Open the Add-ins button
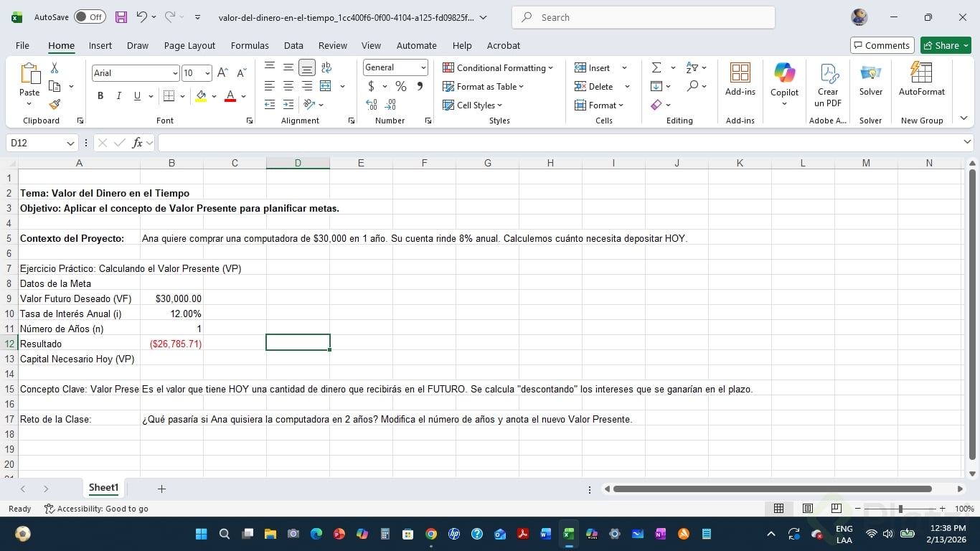Screen dimensions: 980x551 pyautogui.click(x=740, y=80)
